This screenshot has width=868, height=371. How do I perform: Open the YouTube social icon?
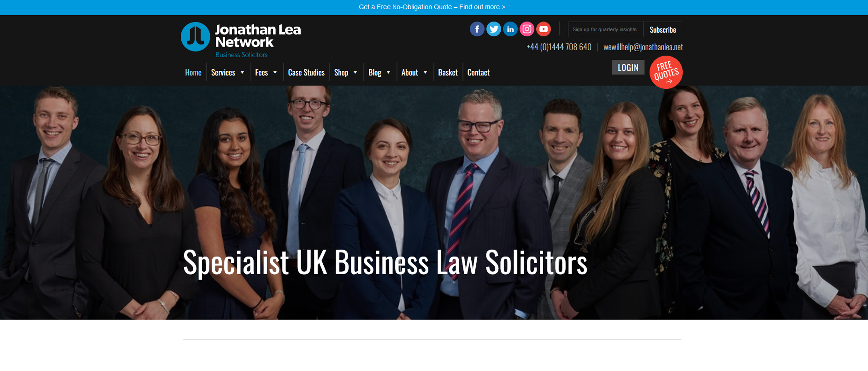point(543,29)
